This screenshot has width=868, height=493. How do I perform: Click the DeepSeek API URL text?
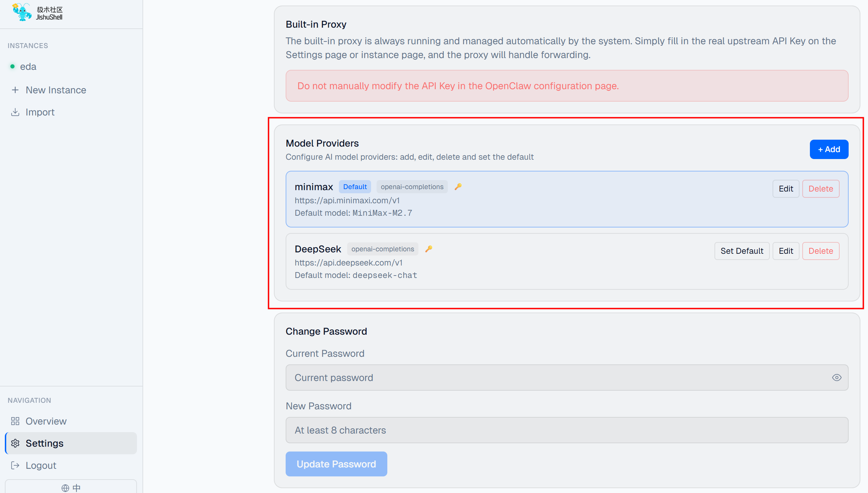coord(348,263)
